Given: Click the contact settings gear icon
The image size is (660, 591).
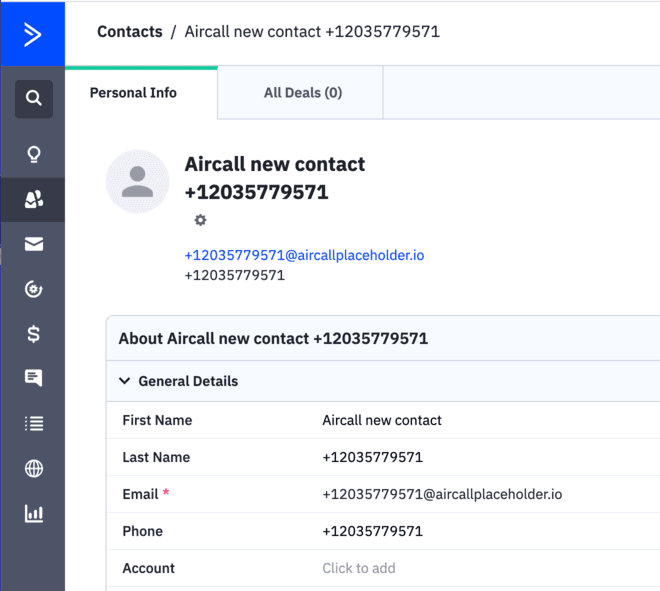Looking at the screenshot, I should click(200, 220).
